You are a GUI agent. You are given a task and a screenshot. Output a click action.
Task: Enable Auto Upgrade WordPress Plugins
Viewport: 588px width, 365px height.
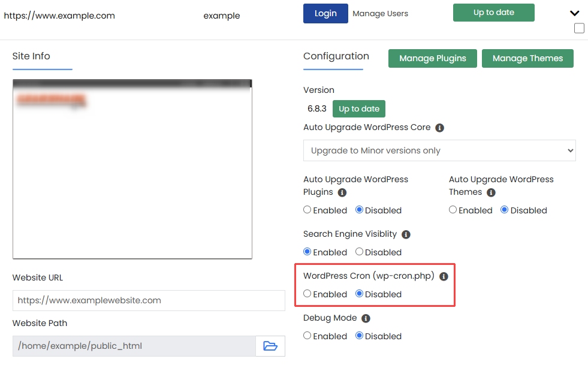point(307,210)
